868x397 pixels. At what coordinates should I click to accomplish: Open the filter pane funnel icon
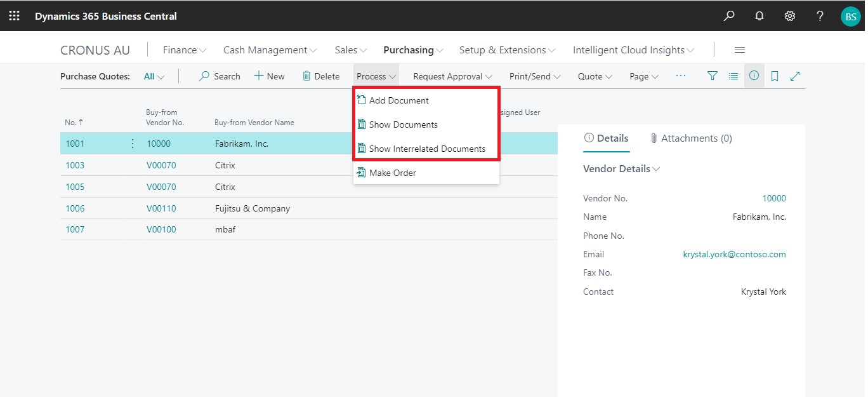(713, 76)
